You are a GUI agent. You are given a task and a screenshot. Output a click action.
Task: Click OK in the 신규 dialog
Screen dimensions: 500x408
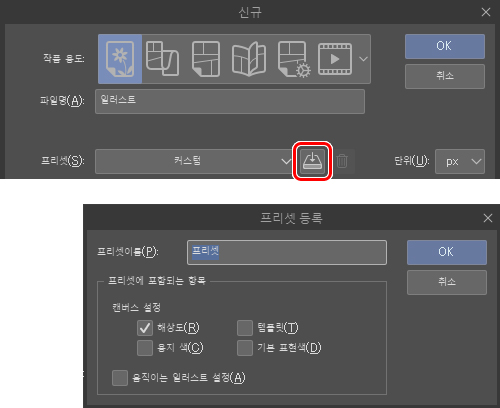tap(445, 46)
